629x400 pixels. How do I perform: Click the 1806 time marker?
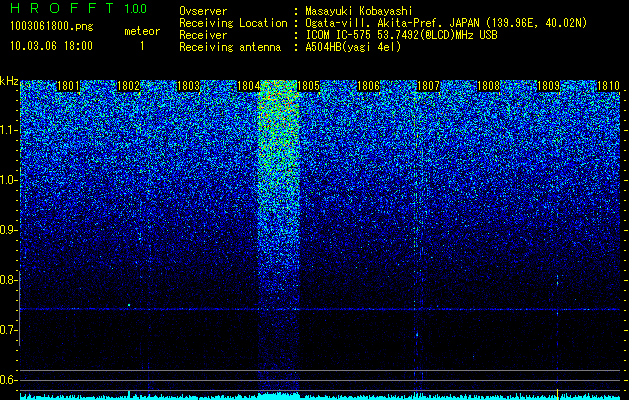pyautogui.click(x=368, y=86)
